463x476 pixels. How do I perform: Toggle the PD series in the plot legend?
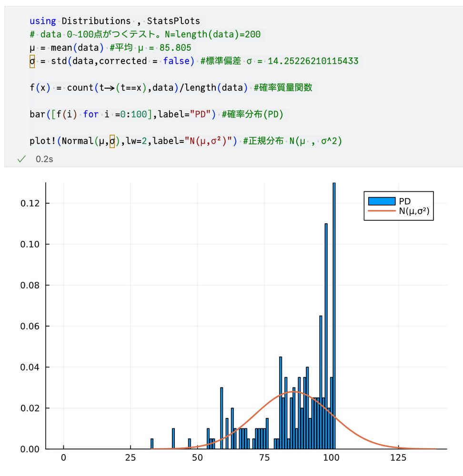pos(404,201)
